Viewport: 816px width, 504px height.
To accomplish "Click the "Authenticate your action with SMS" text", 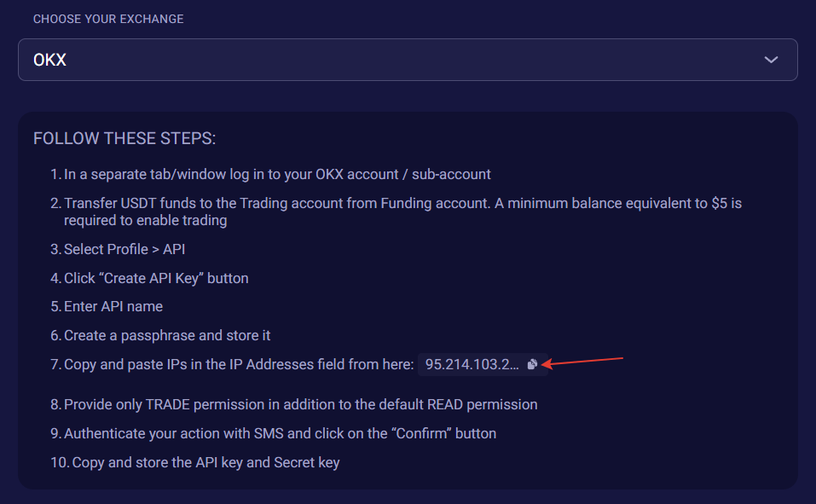I will click(x=172, y=433).
